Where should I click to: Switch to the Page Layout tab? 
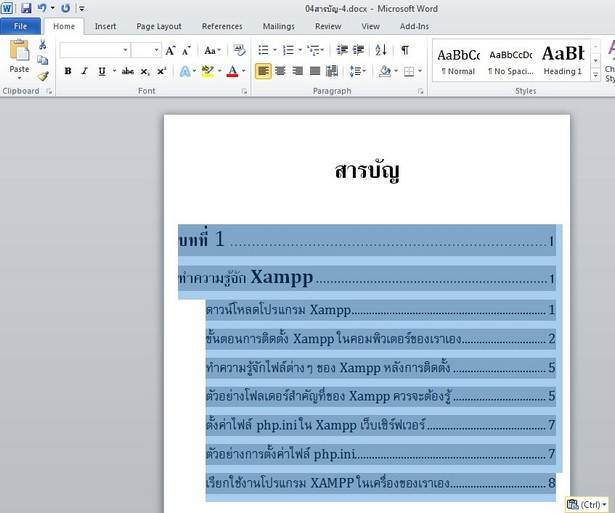pyautogui.click(x=159, y=26)
